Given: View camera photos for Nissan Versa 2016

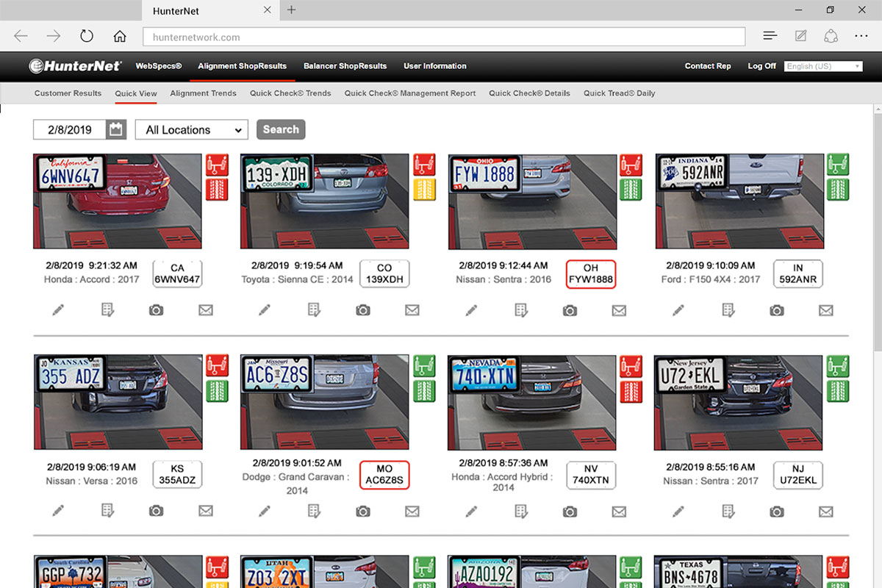Looking at the screenshot, I should click(x=156, y=511).
